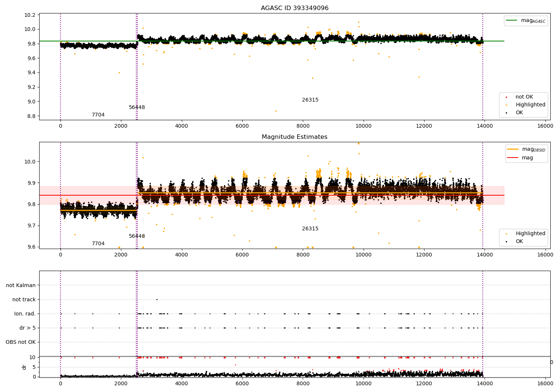Screen dimensions: 560x392
Task: Click the '10.2' y-tick of top plot
Action: 31,15
